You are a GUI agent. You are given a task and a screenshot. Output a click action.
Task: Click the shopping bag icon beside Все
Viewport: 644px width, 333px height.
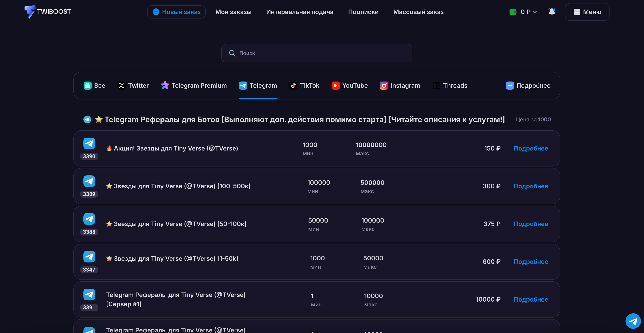point(87,86)
